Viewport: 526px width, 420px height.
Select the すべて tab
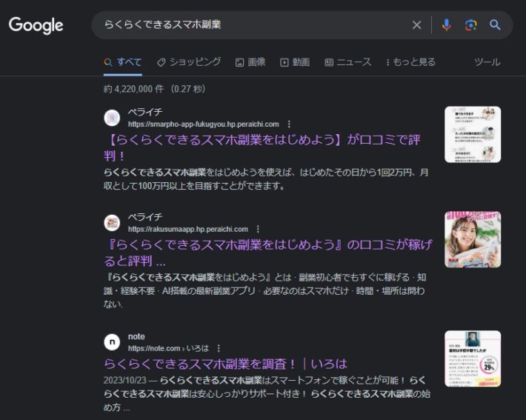(123, 62)
